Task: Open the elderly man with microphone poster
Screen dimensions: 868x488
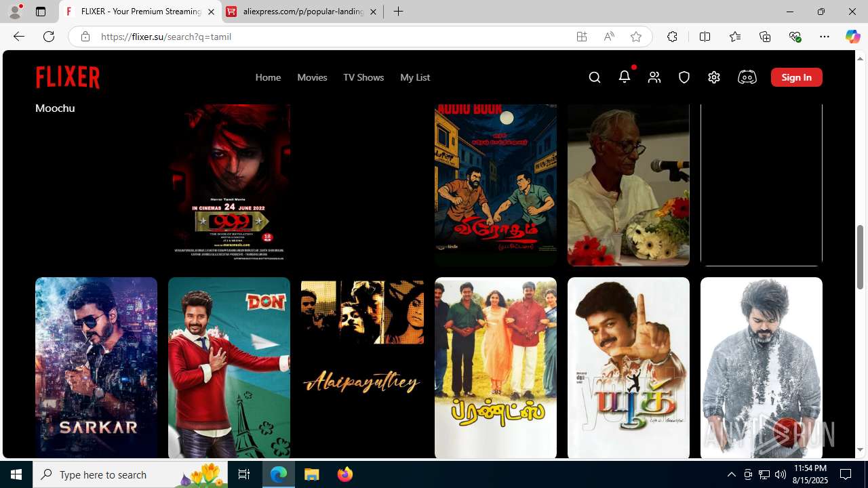Action: tap(629, 184)
